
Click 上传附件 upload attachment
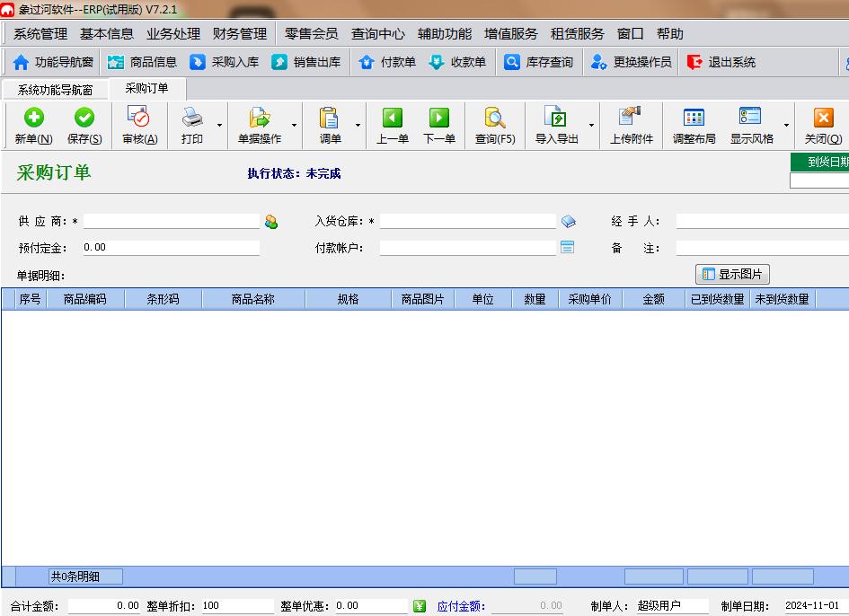coord(632,126)
